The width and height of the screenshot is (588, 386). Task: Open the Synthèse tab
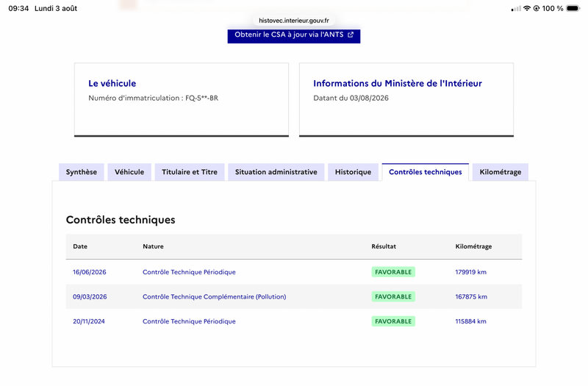pos(82,172)
